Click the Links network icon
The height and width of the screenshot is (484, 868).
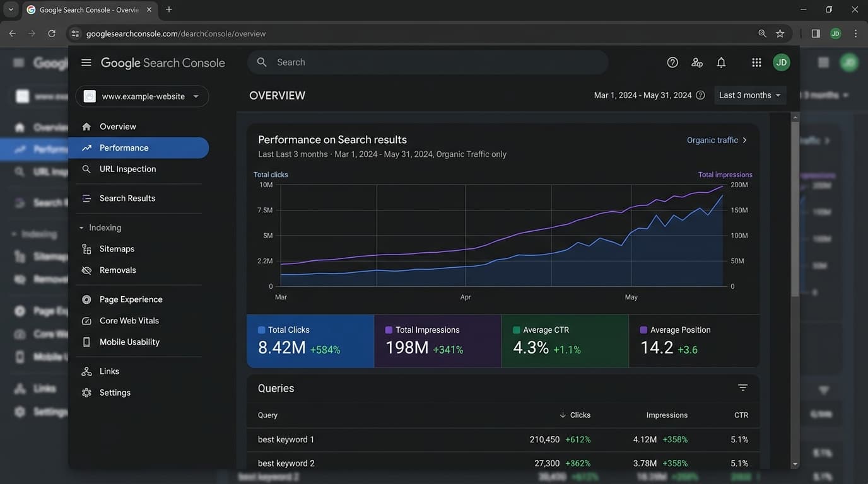point(86,371)
